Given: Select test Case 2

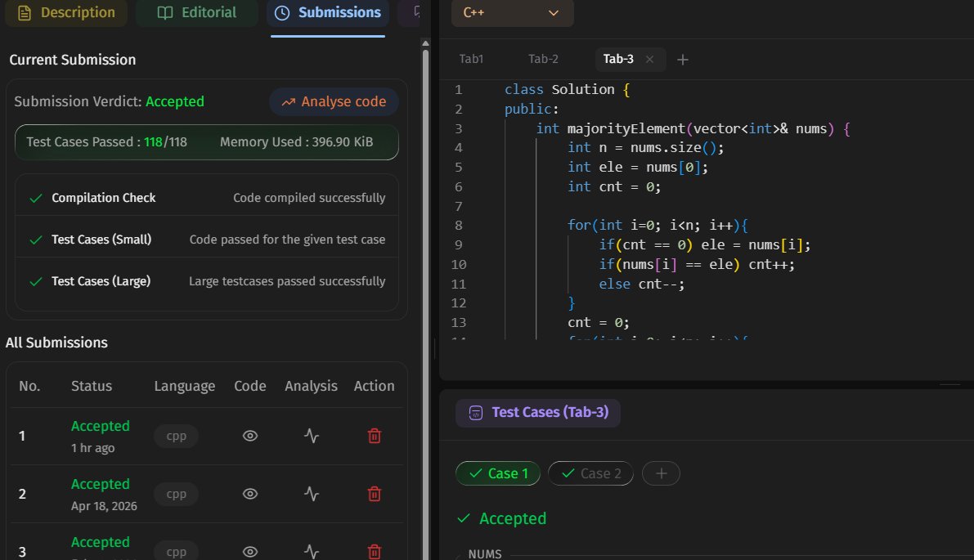Looking at the screenshot, I should [x=590, y=473].
